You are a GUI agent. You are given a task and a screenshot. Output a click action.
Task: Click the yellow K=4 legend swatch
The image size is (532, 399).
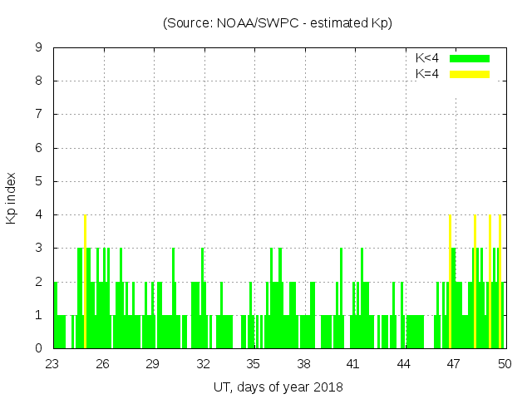point(470,74)
